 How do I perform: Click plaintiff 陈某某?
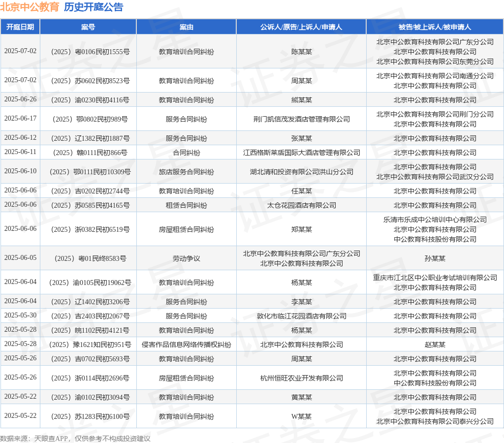[x=302, y=52]
